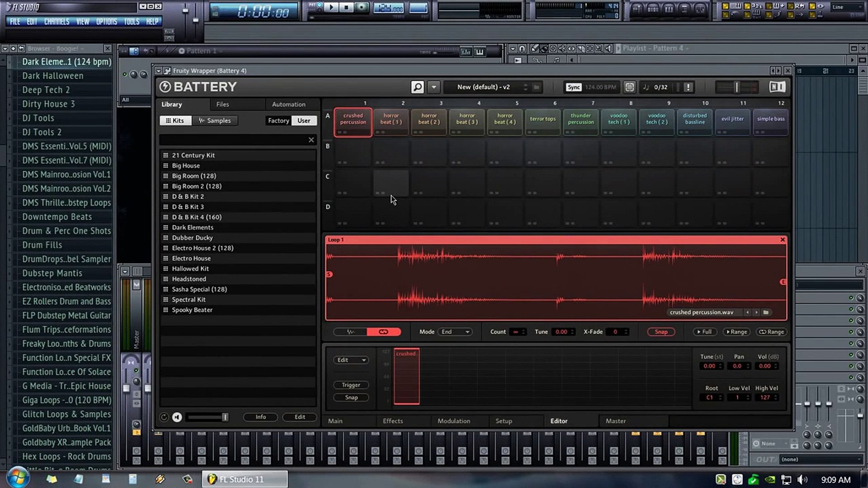Click the FL Studio 11 taskbar button
Image resolution: width=868 pixels, height=488 pixels.
click(x=245, y=479)
